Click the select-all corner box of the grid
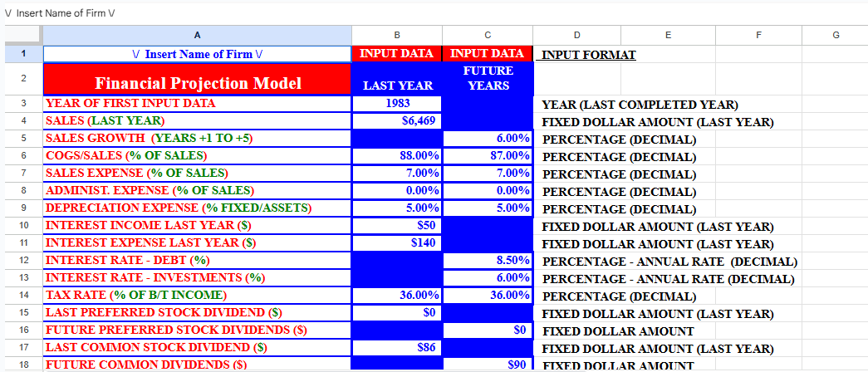868x372 pixels. click(21, 35)
